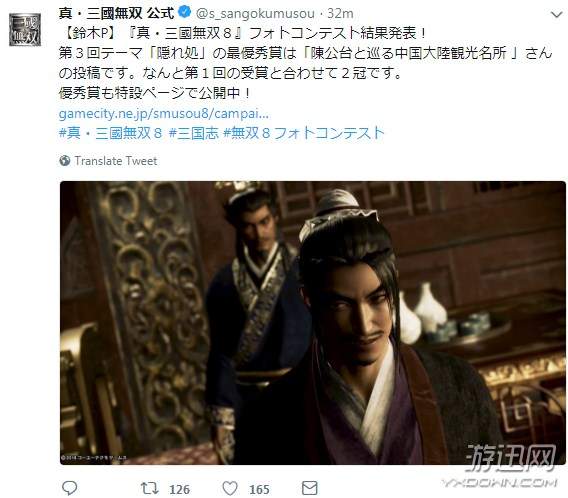
Task: Click the like count 165
Action: 259,489
